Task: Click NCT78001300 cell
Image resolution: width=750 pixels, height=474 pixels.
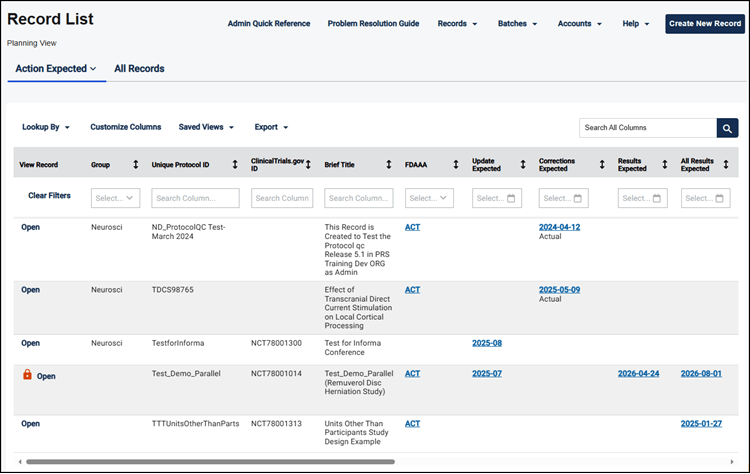Action: click(276, 343)
